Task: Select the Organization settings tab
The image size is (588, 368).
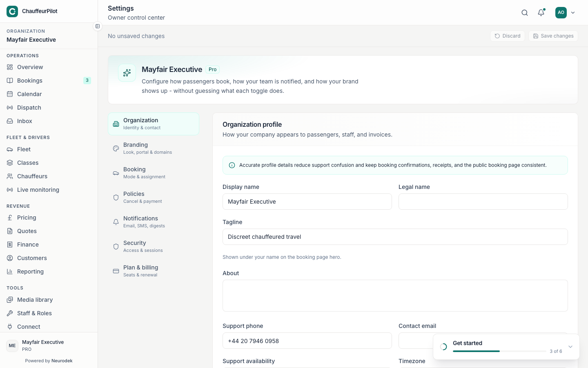Action: (x=154, y=124)
